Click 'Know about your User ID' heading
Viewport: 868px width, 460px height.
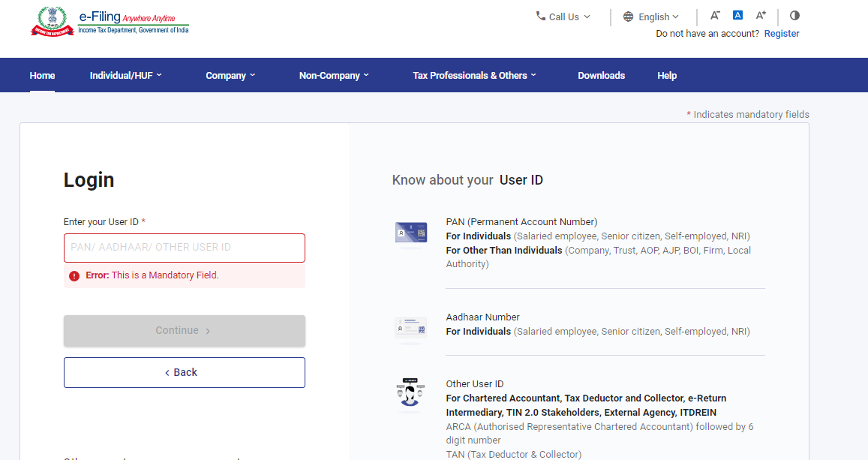468,180
